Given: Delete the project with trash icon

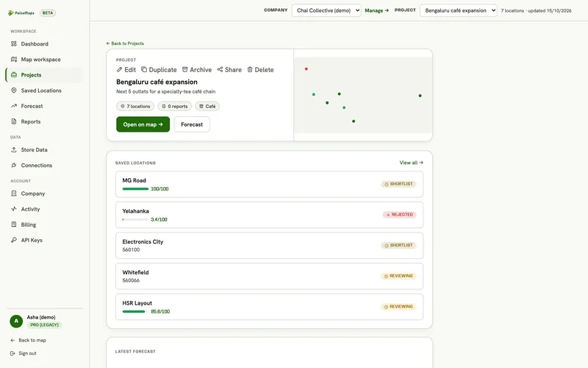Looking at the screenshot, I should [250, 69].
